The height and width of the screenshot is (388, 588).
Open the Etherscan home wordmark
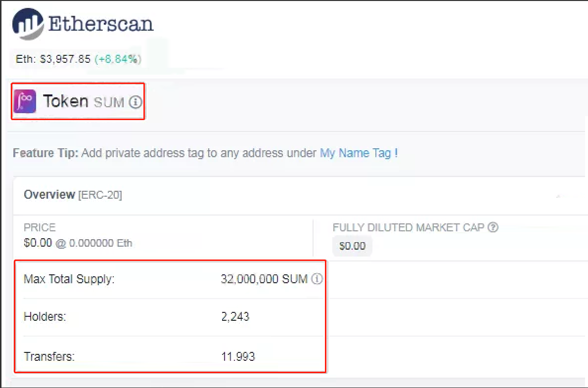101,24
